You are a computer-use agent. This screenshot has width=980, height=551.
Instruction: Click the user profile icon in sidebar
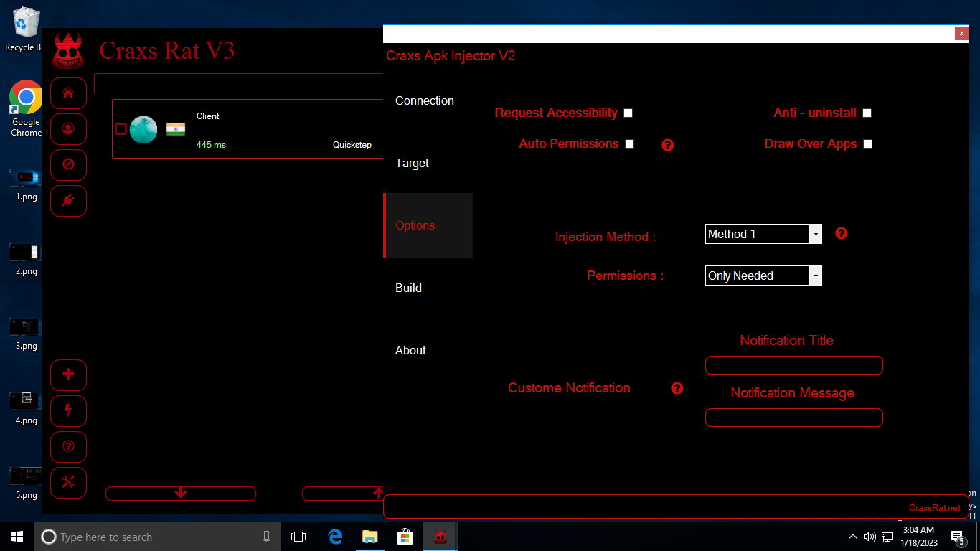69,129
